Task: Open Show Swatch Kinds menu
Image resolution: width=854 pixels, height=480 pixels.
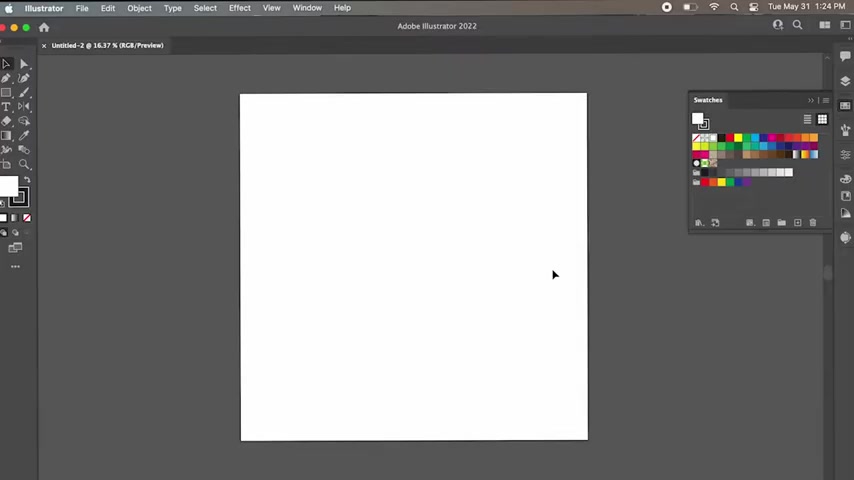Action: tap(750, 223)
